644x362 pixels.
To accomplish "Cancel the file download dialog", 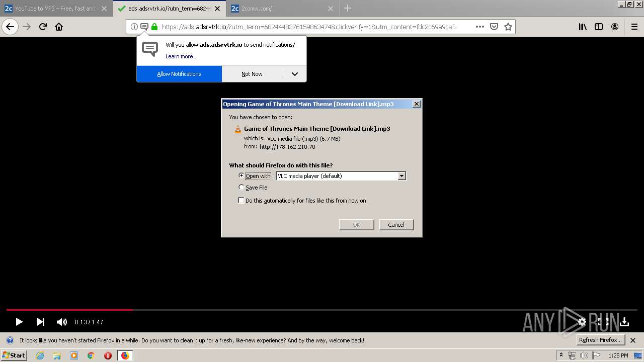I will (x=396, y=225).
